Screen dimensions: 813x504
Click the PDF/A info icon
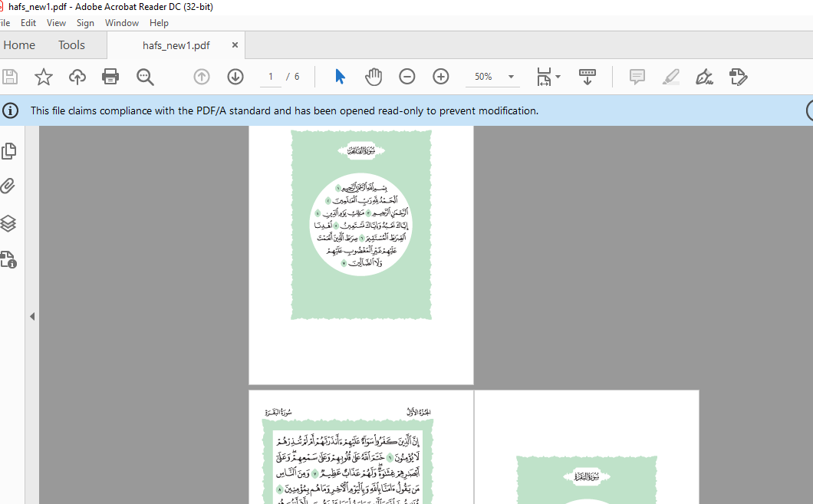pos(11,110)
